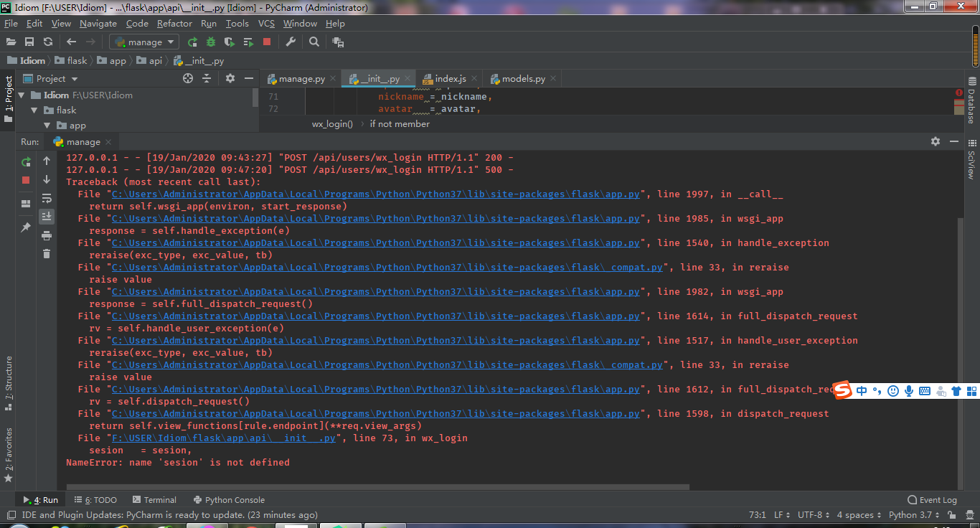Collapse all in the Project panel
Screen dimensions: 980x528
pyautogui.click(x=207, y=78)
